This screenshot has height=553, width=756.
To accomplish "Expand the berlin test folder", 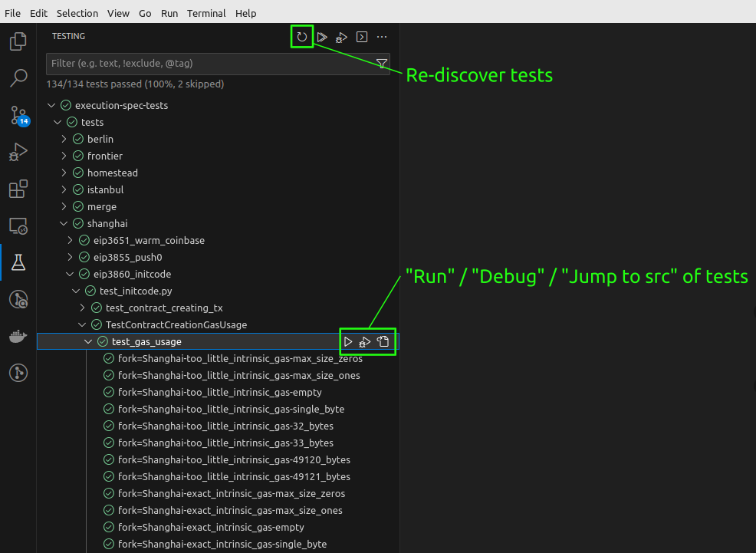I will click(64, 139).
